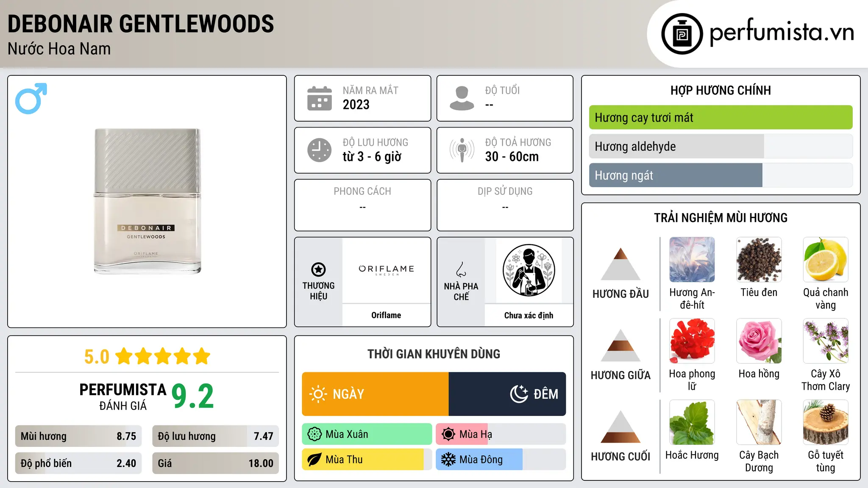Click the Perfumista 9.2 rating score

coord(192,396)
